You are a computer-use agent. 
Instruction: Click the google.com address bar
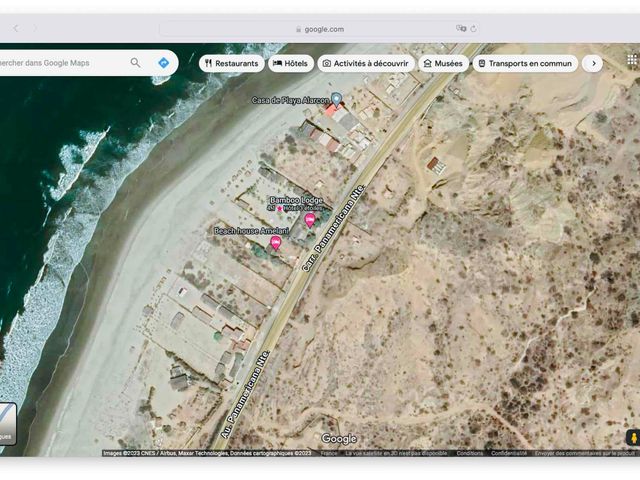320,29
